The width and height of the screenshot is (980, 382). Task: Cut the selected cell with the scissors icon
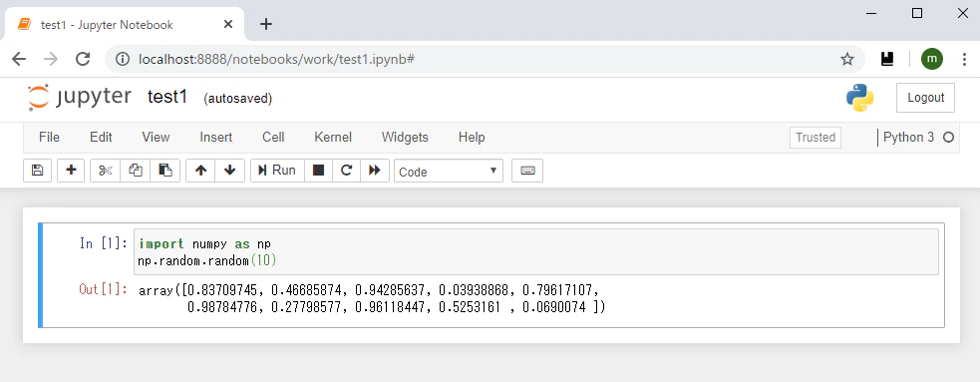105,171
